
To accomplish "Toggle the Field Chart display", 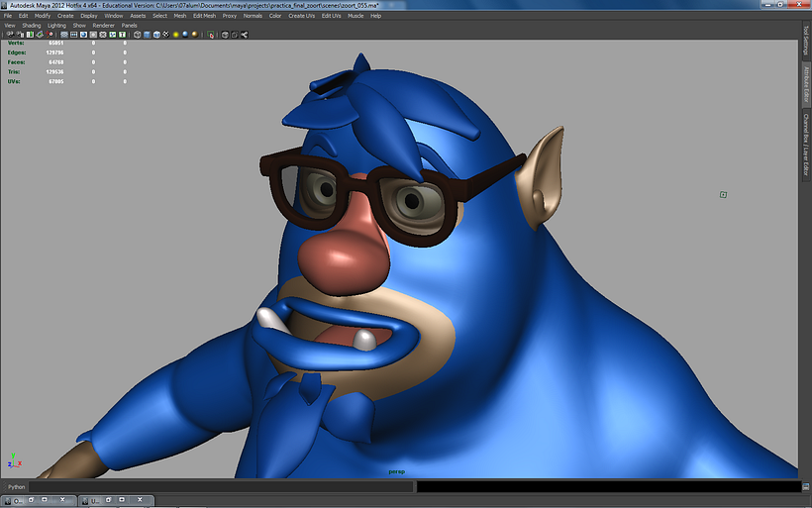I will coord(103,35).
